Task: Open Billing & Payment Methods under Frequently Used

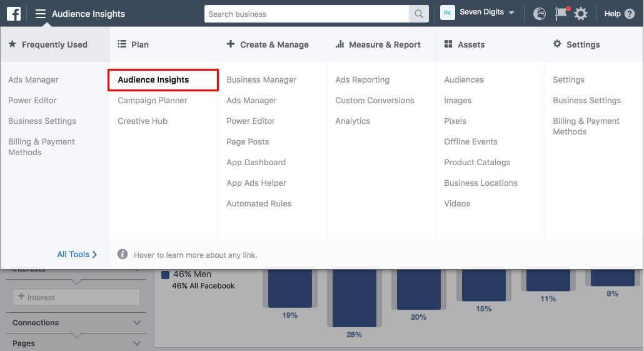Action: coord(41,147)
